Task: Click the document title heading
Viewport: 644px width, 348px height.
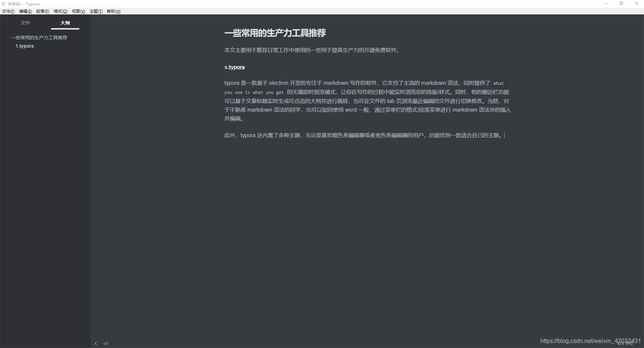Action: [x=275, y=33]
